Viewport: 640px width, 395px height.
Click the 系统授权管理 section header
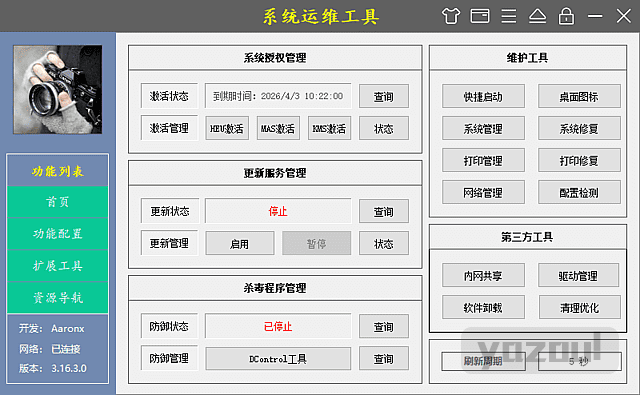[x=275, y=58]
